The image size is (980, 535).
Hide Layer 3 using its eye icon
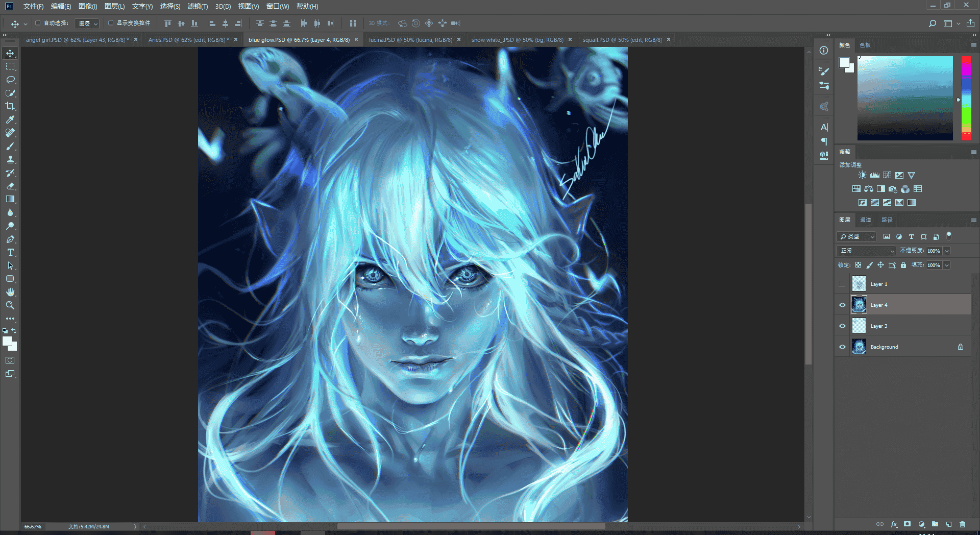tap(842, 326)
